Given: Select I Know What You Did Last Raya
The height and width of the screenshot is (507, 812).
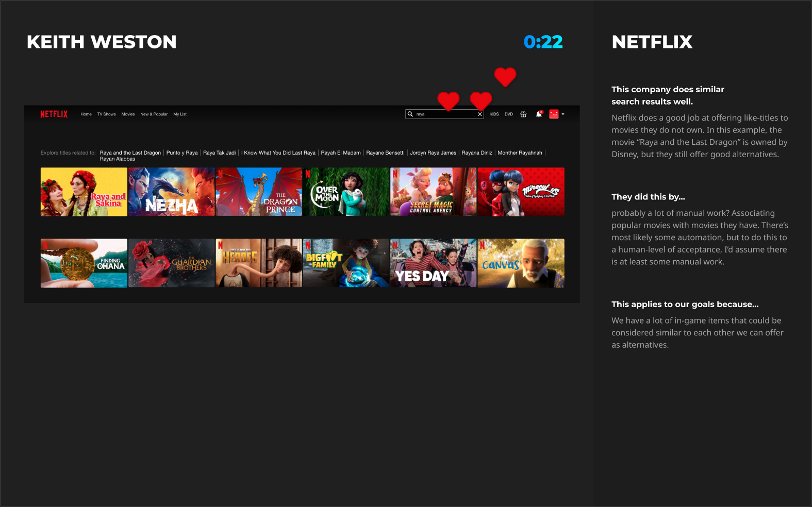Looking at the screenshot, I should coord(278,153).
